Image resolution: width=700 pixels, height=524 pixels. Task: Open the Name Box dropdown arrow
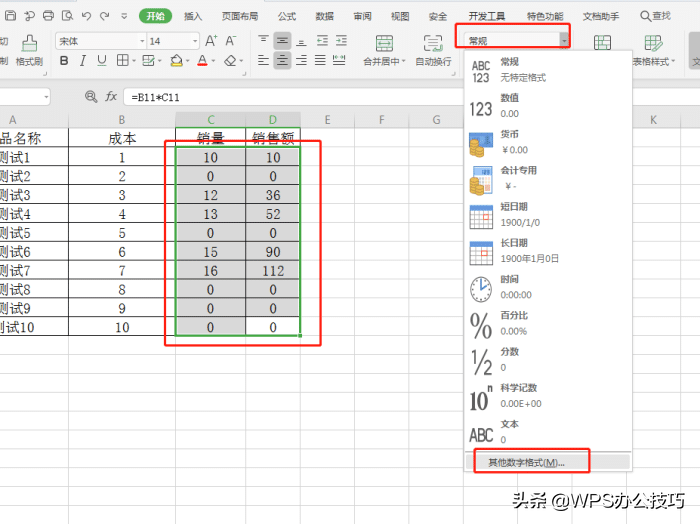pos(46,97)
